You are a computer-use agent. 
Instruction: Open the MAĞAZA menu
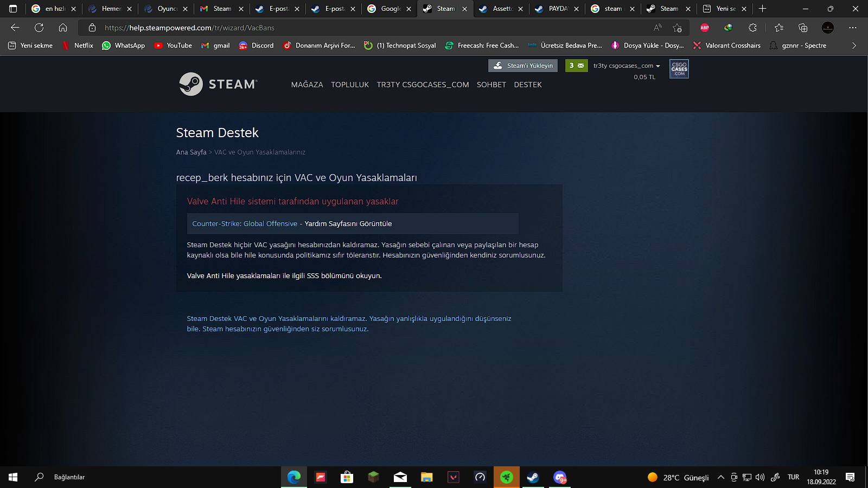tap(307, 85)
